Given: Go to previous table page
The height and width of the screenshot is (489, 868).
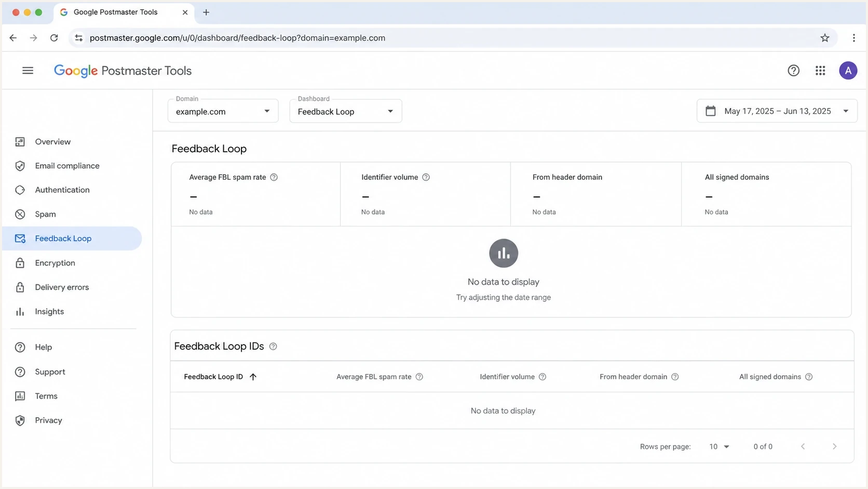Looking at the screenshot, I should (803, 447).
